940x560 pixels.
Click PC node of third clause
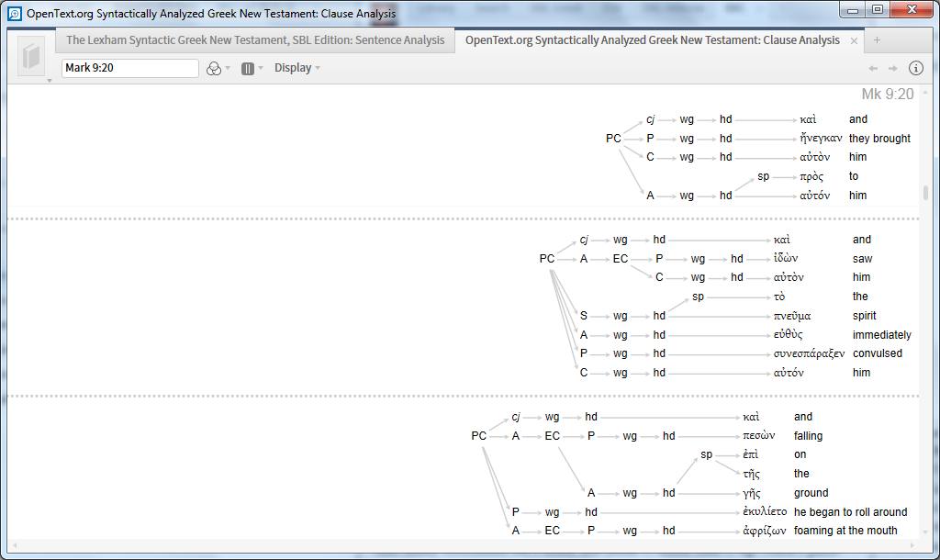pos(478,436)
